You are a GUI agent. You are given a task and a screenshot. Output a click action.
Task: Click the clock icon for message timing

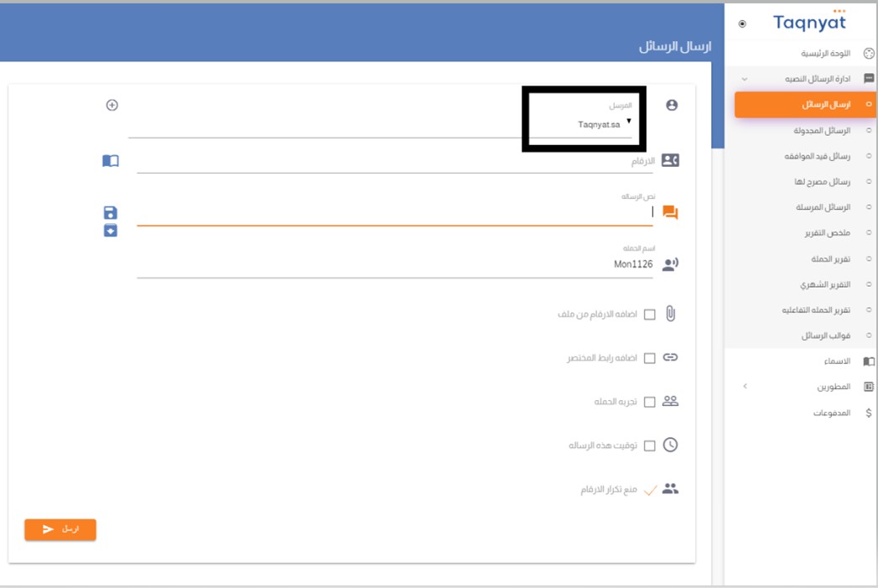point(670,445)
